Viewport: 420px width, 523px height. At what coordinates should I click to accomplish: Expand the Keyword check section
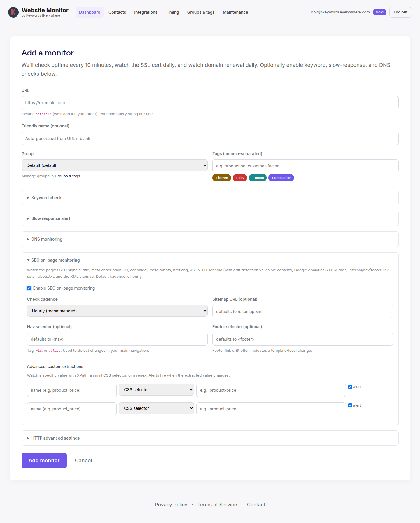point(210,198)
